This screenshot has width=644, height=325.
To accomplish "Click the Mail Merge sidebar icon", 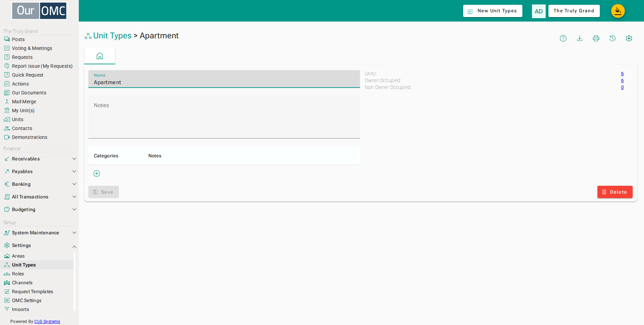I will [x=7, y=102].
